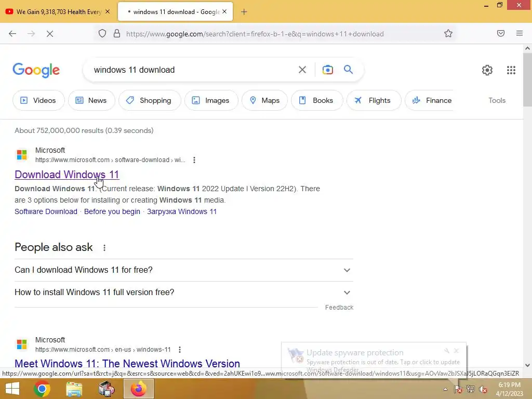Open the network tray icon

471,389
